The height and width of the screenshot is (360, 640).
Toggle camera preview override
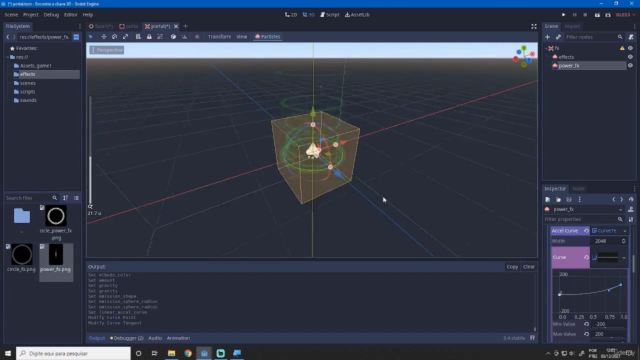pyautogui.click(x=197, y=37)
